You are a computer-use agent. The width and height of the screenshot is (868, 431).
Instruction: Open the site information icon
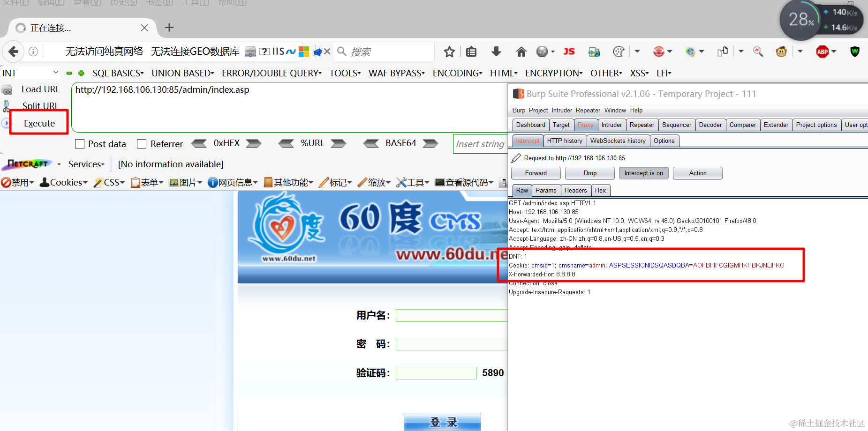[x=33, y=52]
